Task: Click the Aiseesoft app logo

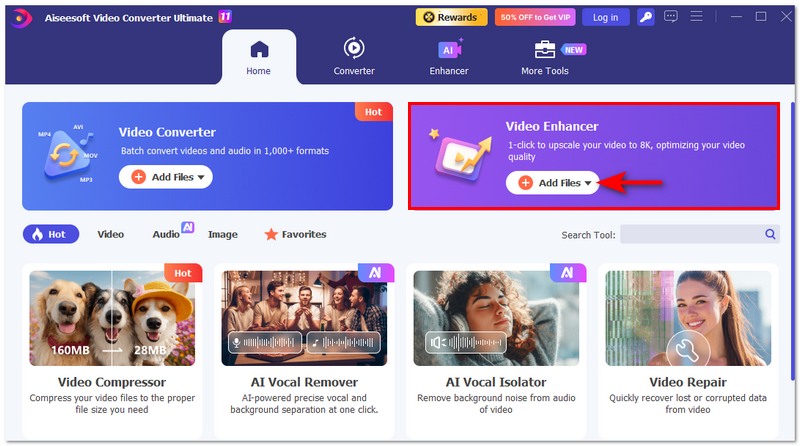Action: (x=21, y=18)
